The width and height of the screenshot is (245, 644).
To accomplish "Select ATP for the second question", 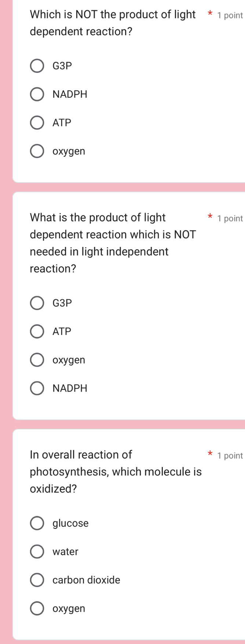I will click(x=37, y=331).
